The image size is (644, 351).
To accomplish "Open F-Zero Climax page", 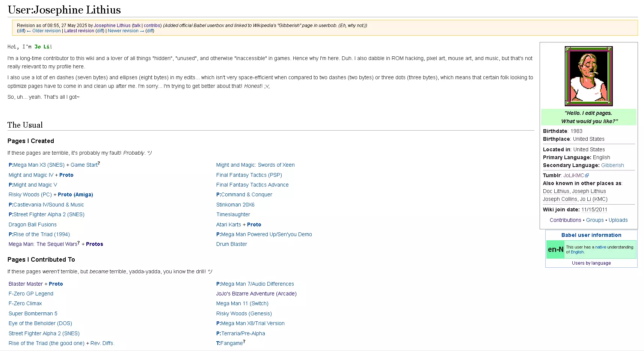I will 25,303.
